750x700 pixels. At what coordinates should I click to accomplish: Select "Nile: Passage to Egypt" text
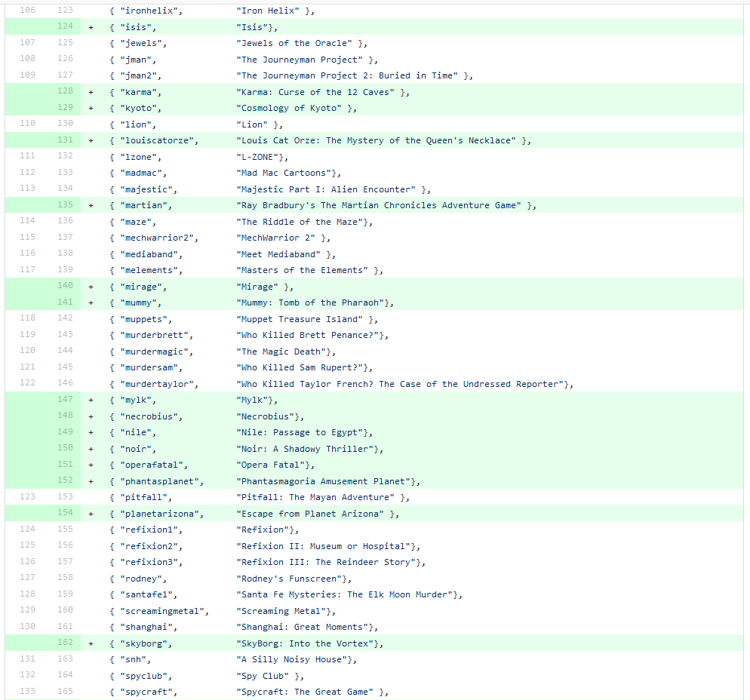point(300,433)
